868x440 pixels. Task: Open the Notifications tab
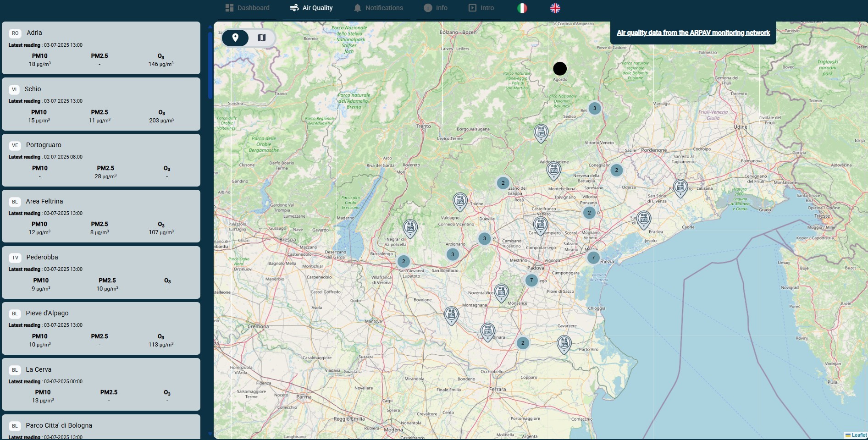click(378, 8)
